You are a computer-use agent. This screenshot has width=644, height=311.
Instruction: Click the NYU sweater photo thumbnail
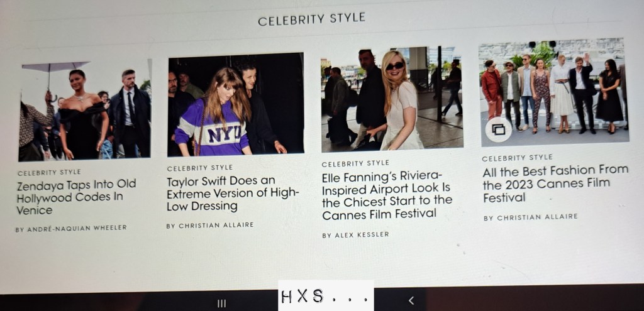(x=236, y=104)
